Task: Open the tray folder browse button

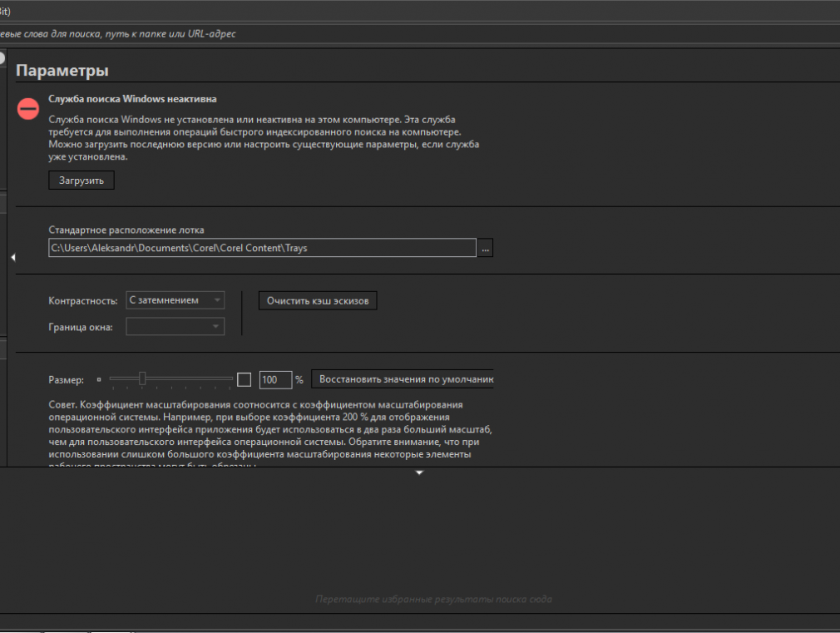Action: pos(486,248)
